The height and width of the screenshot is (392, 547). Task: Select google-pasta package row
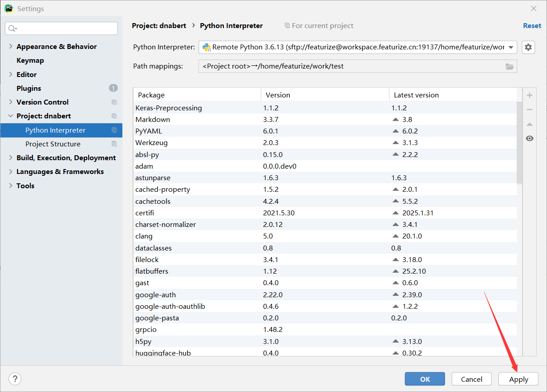click(325, 318)
